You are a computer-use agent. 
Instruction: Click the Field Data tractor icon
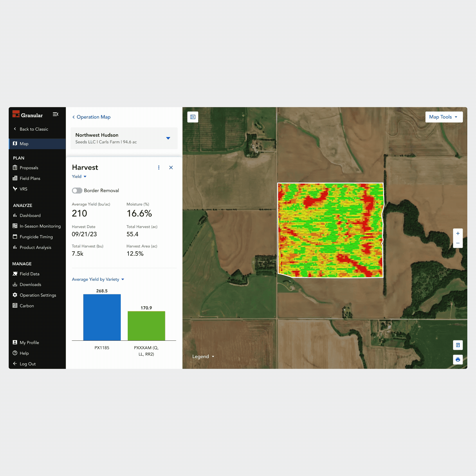[15, 274]
